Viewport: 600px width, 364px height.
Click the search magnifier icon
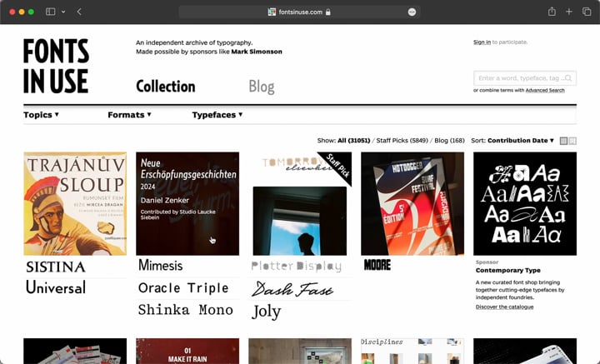(x=568, y=78)
